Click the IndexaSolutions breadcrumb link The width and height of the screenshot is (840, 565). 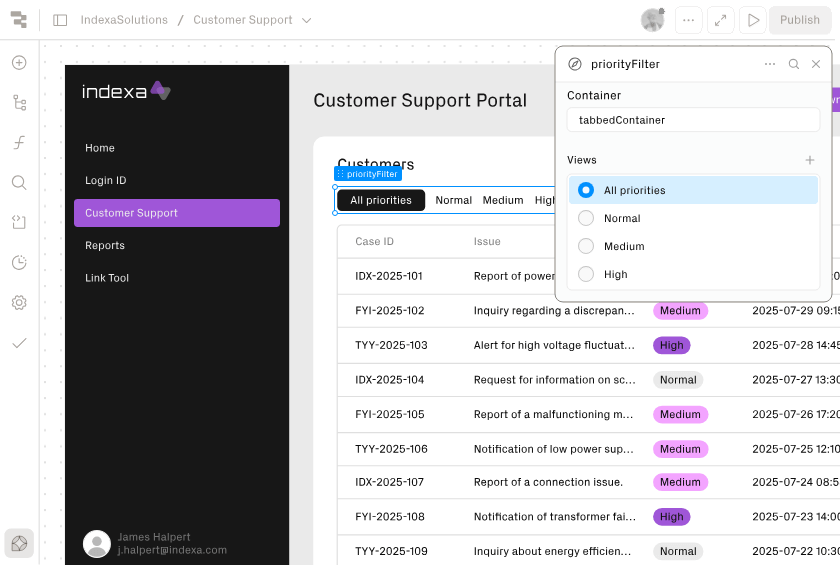point(124,20)
